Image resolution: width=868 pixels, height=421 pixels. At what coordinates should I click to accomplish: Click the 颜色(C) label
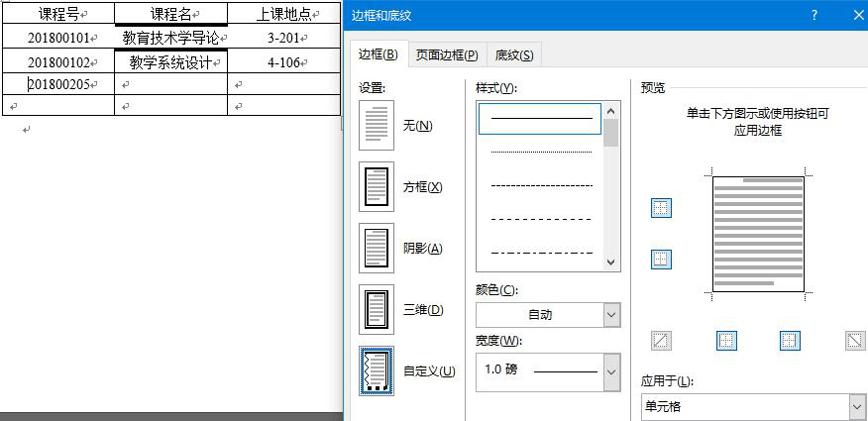[496, 290]
